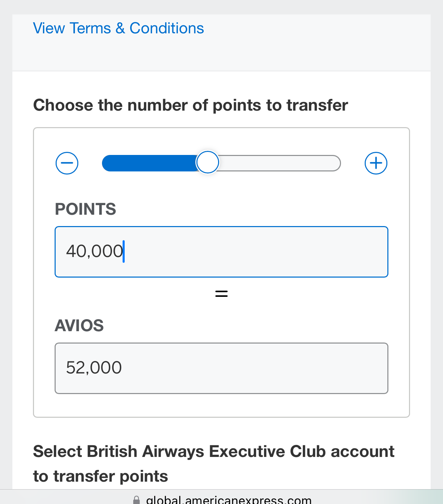Click the 'Choose the number of points to transfer' heading
This screenshot has height=504, width=443.
pos(191,105)
